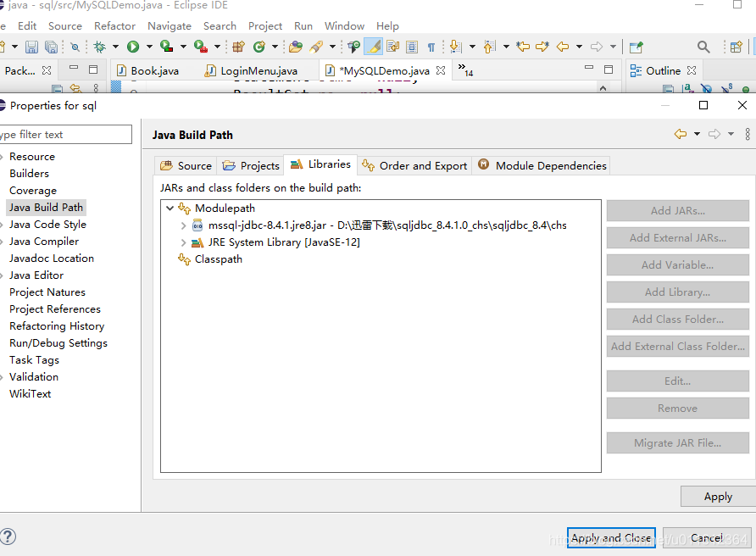Show hidden editor tabs list (»14)
The width and height of the screenshot is (756, 556).
click(465, 69)
